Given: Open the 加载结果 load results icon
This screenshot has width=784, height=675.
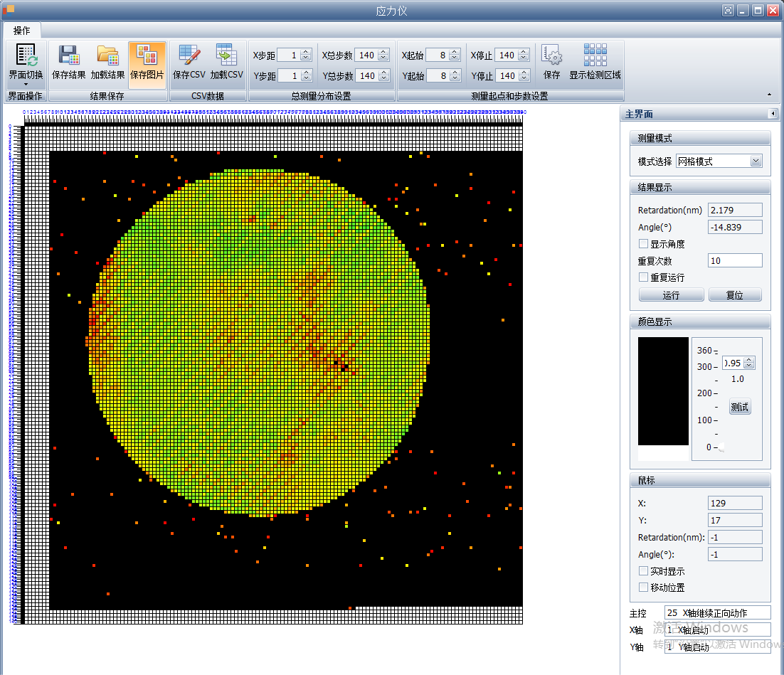Looking at the screenshot, I should (x=107, y=55).
